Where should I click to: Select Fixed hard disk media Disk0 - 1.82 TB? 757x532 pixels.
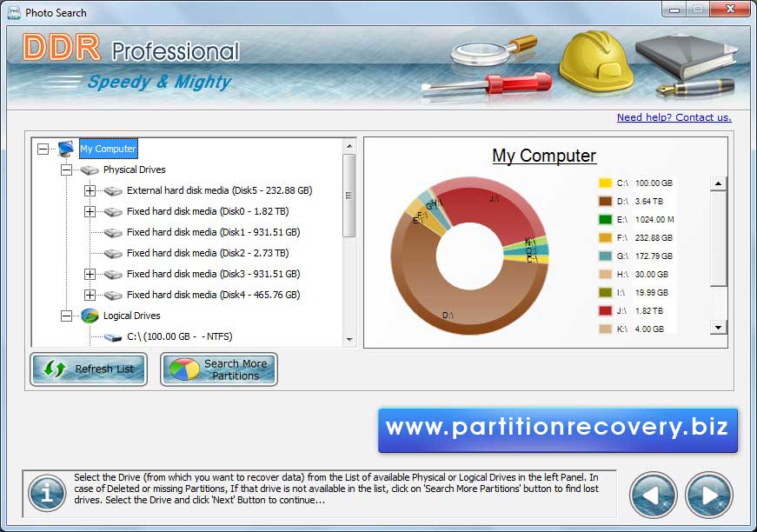208,211
